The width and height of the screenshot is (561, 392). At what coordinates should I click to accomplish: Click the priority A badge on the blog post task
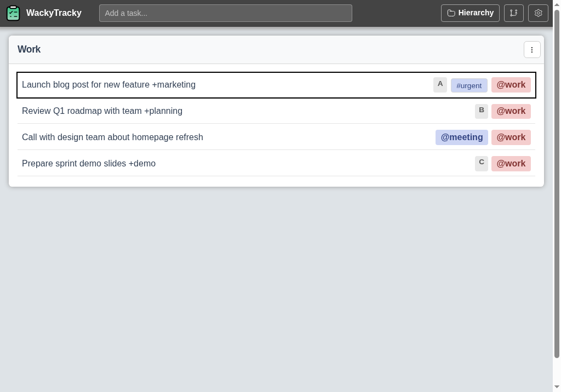click(440, 84)
